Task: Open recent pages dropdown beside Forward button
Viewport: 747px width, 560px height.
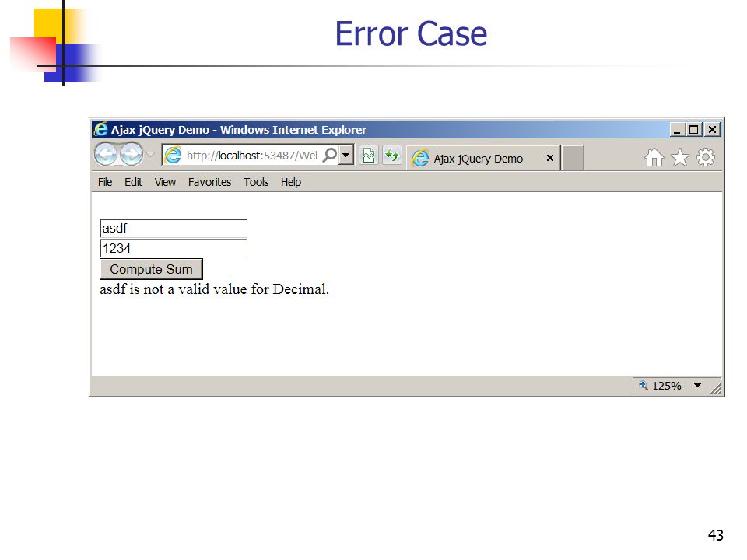Action: click(150, 154)
